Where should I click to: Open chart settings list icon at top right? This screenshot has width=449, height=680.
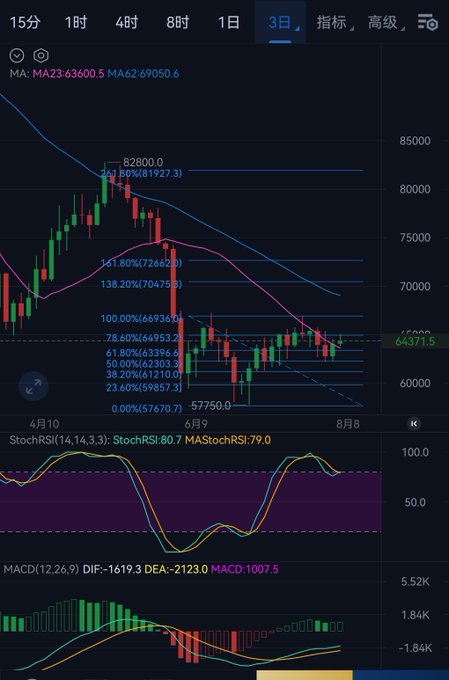coord(428,23)
